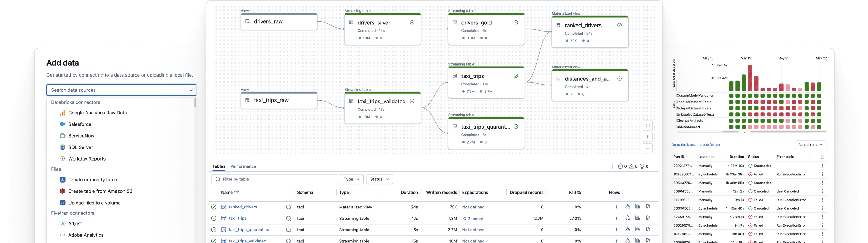
Task: Zoom out the pipeline graph with minus
Action: (647, 148)
